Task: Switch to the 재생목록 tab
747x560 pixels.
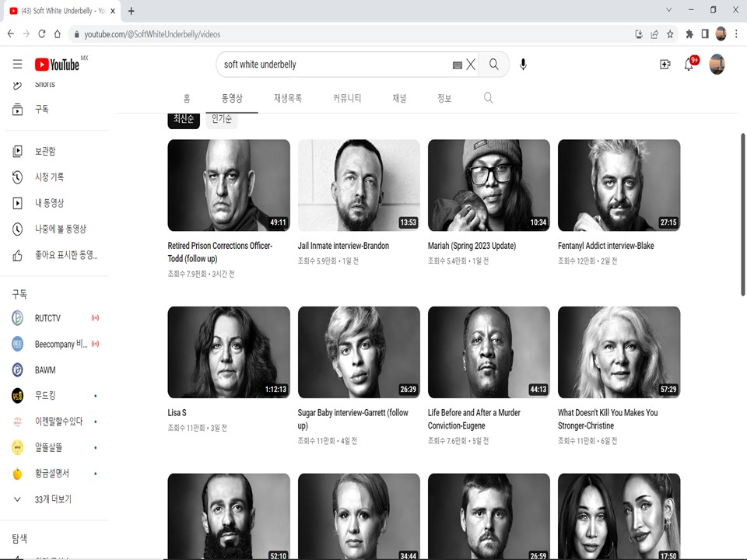Action: (287, 99)
